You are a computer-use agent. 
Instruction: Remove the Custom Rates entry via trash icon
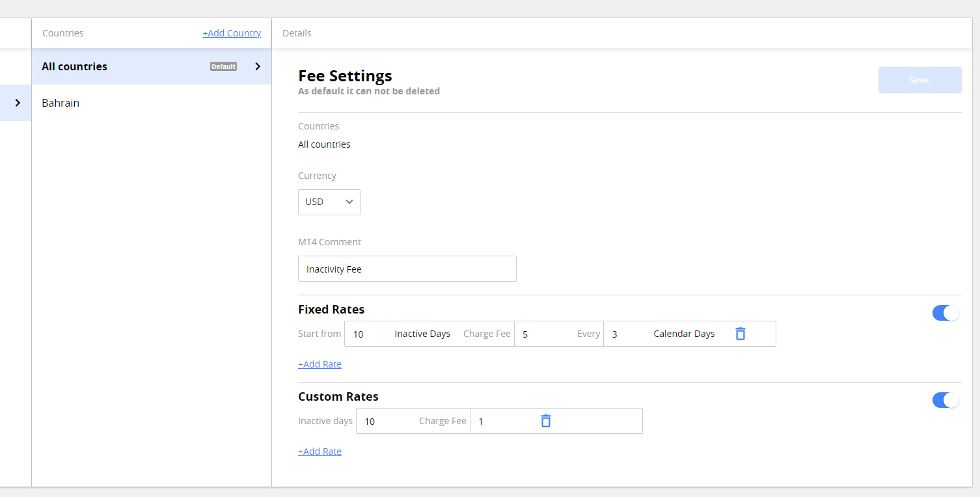[545, 421]
